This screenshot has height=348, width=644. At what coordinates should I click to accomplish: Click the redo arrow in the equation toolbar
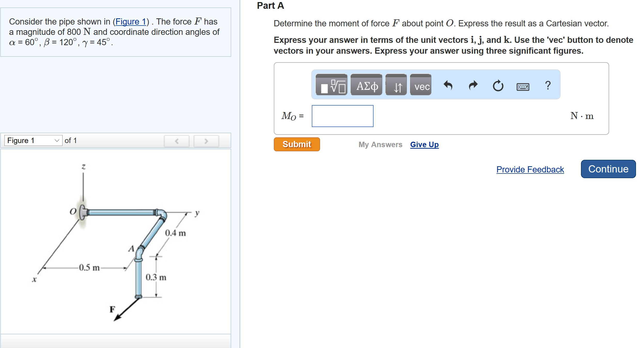click(473, 85)
